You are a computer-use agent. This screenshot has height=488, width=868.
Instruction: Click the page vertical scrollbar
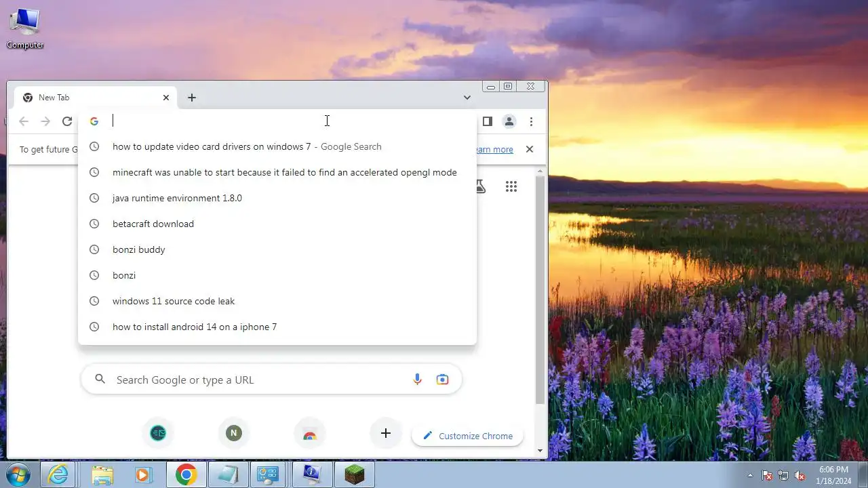(540, 290)
